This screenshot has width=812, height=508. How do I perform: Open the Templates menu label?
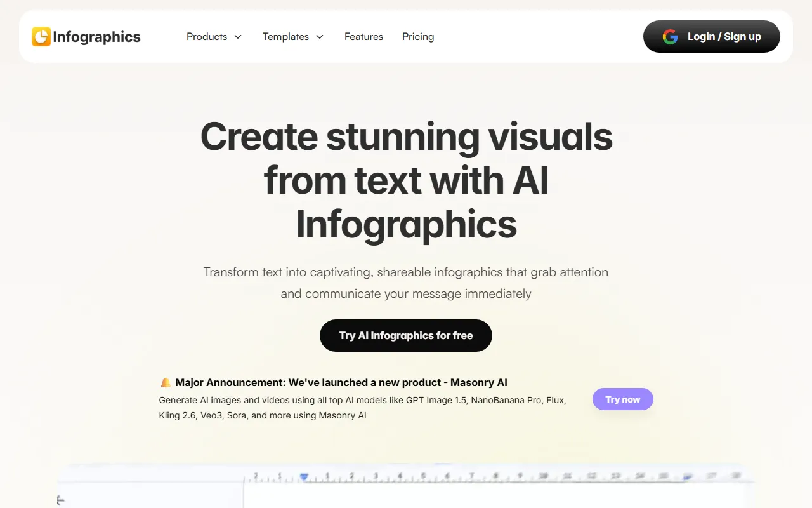click(x=285, y=37)
